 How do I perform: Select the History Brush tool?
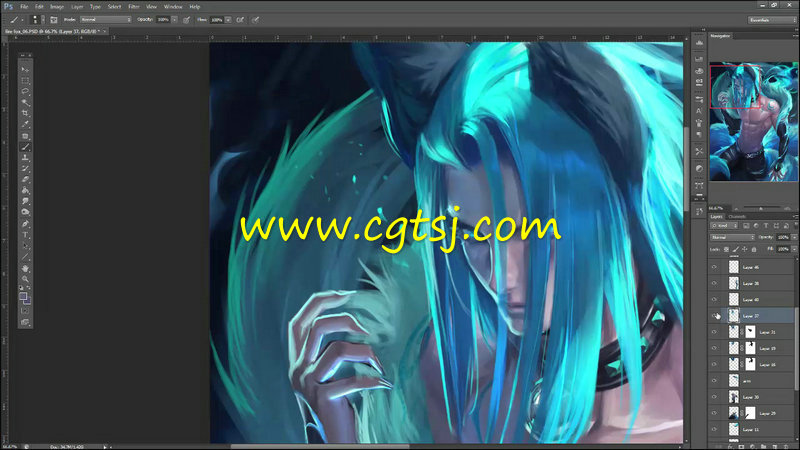tap(25, 168)
